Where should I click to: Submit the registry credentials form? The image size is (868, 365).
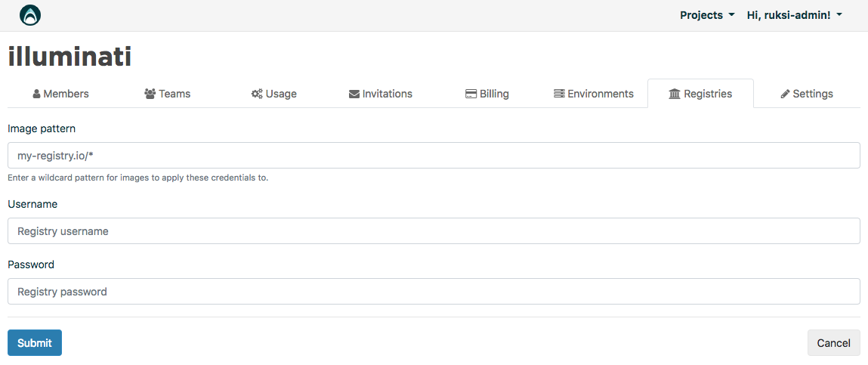pyautogui.click(x=34, y=343)
